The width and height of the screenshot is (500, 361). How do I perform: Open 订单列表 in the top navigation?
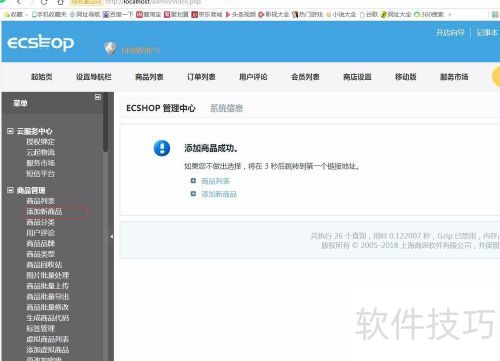coord(201,77)
